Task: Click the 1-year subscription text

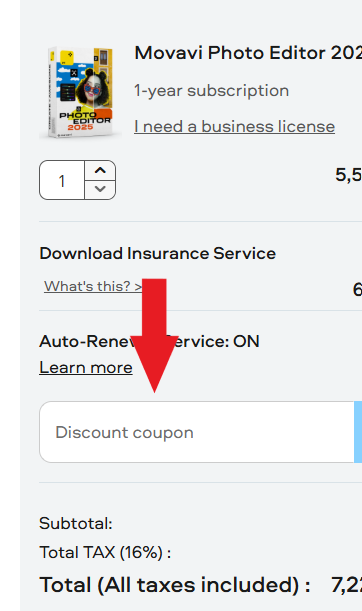Action: (211, 91)
